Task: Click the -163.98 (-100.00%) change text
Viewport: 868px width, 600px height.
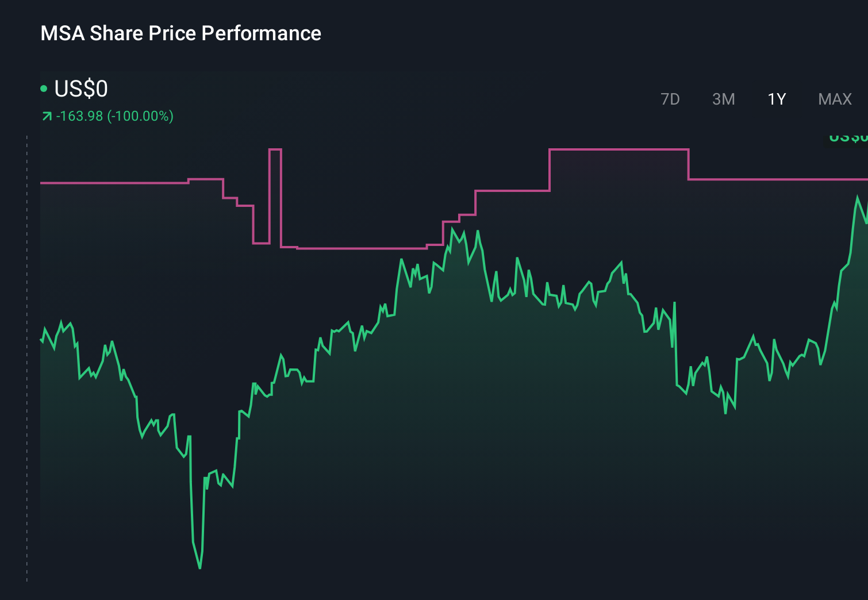Action: pos(115,116)
